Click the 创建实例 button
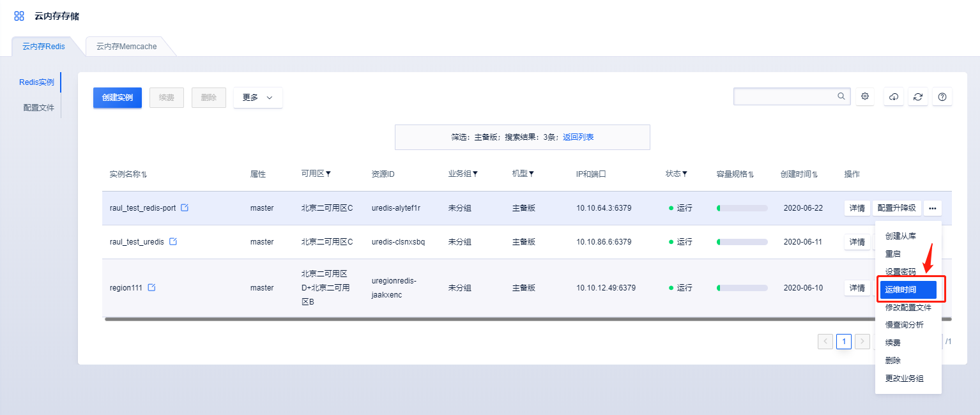This screenshot has height=415, width=980. pyautogui.click(x=118, y=98)
